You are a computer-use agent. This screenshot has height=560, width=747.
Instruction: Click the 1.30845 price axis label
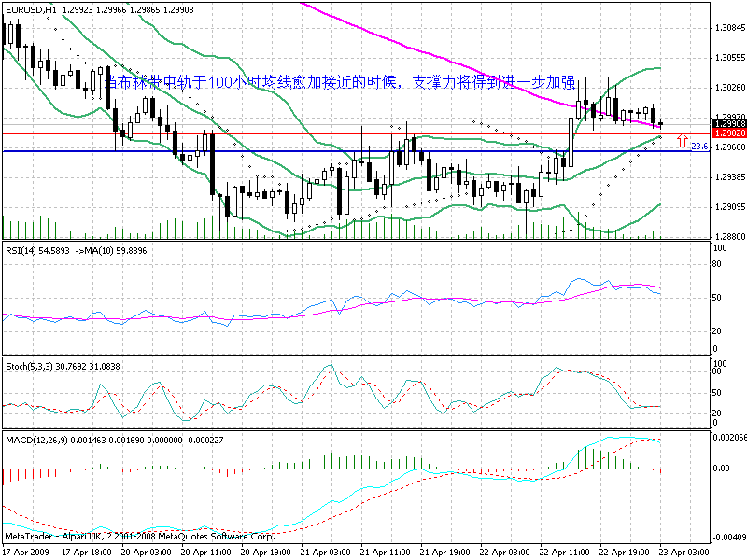[x=730, y=28]
